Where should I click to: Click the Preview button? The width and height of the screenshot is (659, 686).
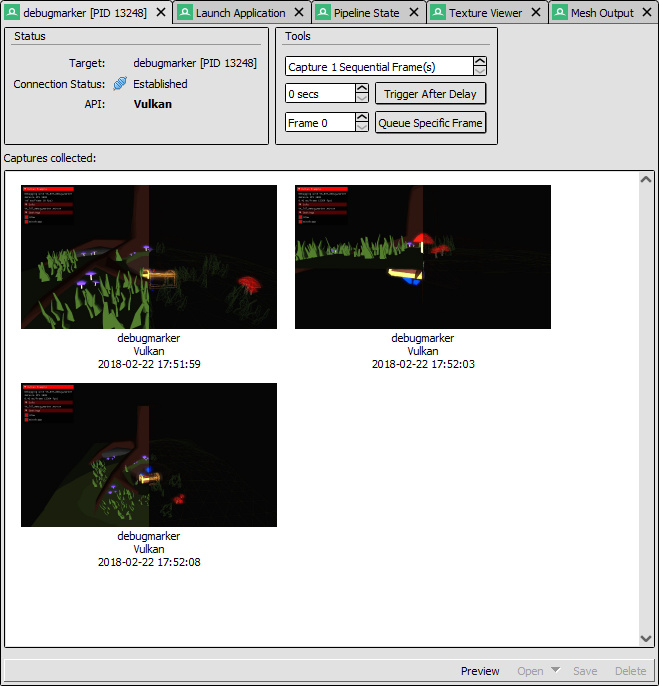pyautogui.click(x=480, y=671)
